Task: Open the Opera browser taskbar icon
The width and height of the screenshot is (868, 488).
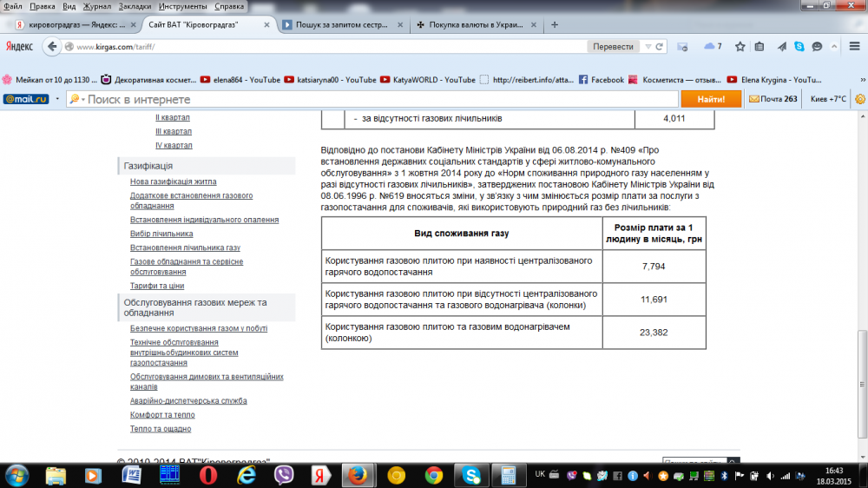Action: [208, 476]
